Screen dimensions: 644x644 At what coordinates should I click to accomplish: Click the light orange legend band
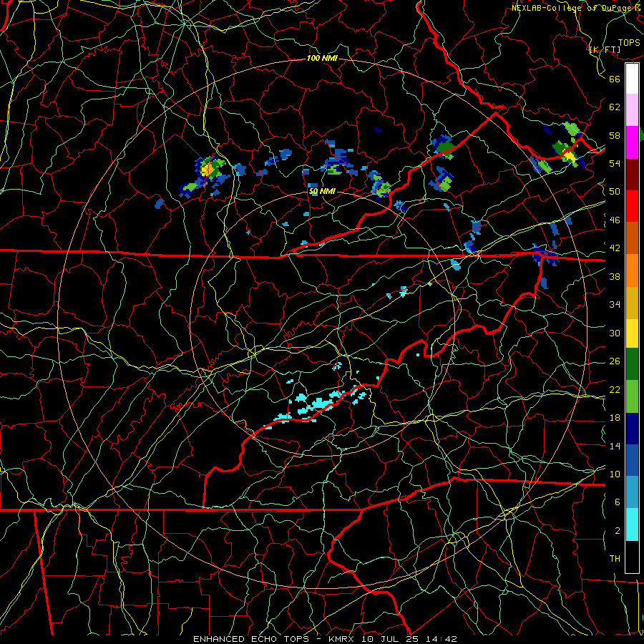coord(632,270)
